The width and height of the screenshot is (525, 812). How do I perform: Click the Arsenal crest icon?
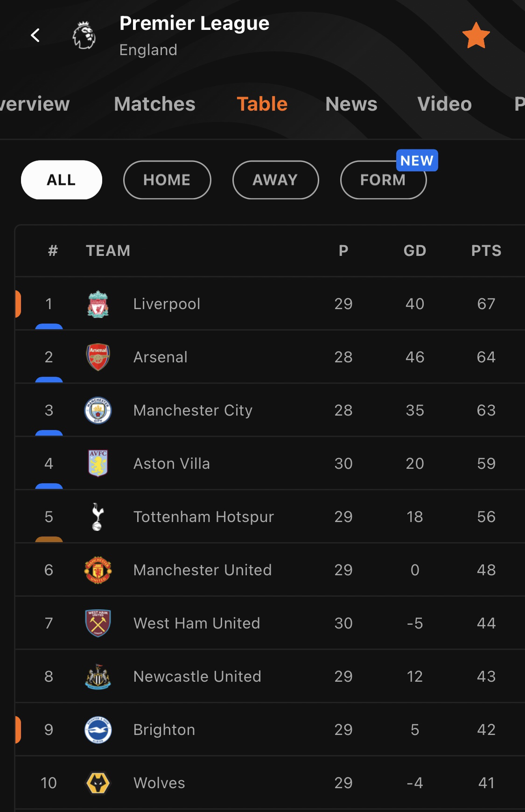[98, 357]
